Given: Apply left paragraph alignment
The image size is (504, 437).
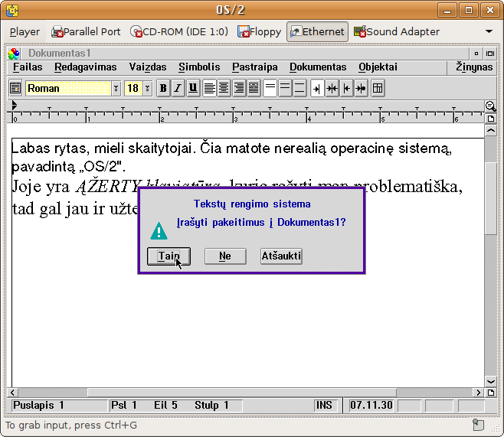Looking at the screenshot, I should pos(210,88).
